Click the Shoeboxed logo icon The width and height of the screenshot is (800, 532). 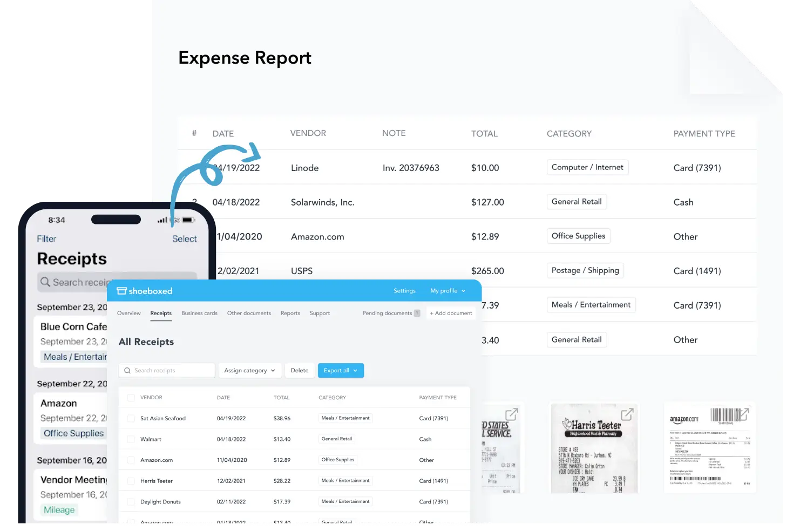(x=122, y=291)
